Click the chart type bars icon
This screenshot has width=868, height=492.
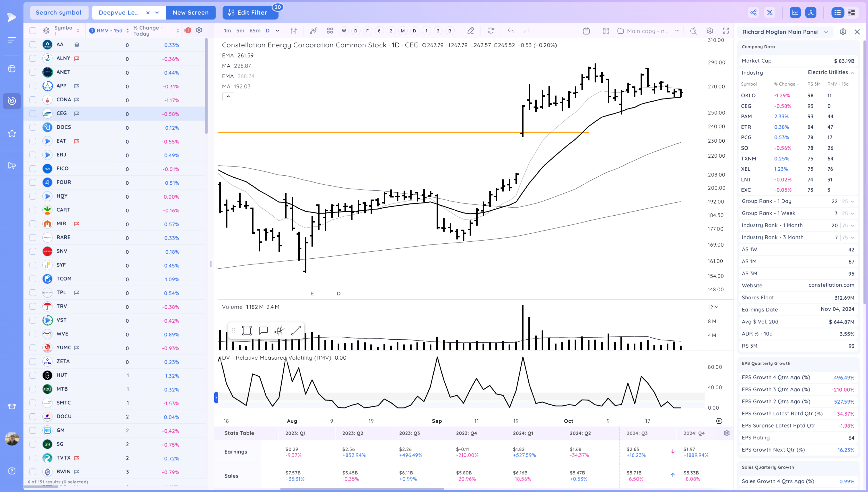[293, 31]
